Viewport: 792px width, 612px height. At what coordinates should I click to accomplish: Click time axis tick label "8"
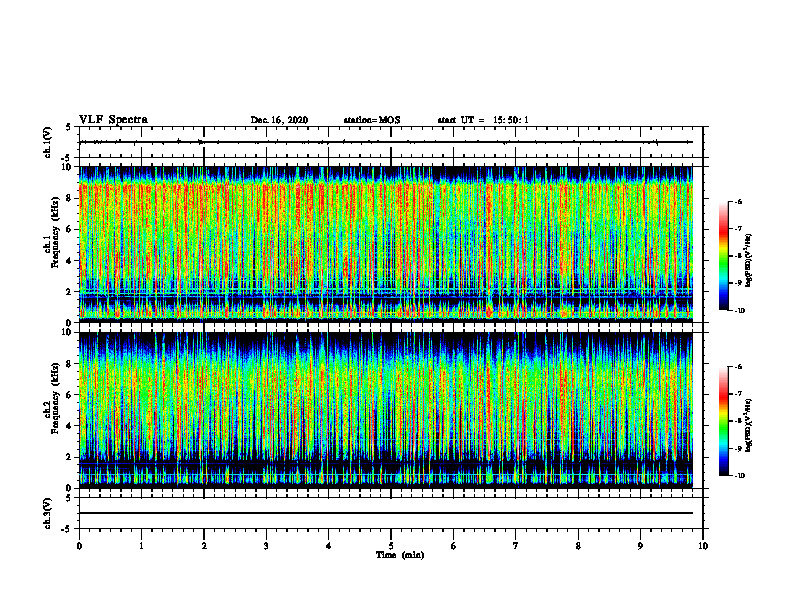[578, 546]
